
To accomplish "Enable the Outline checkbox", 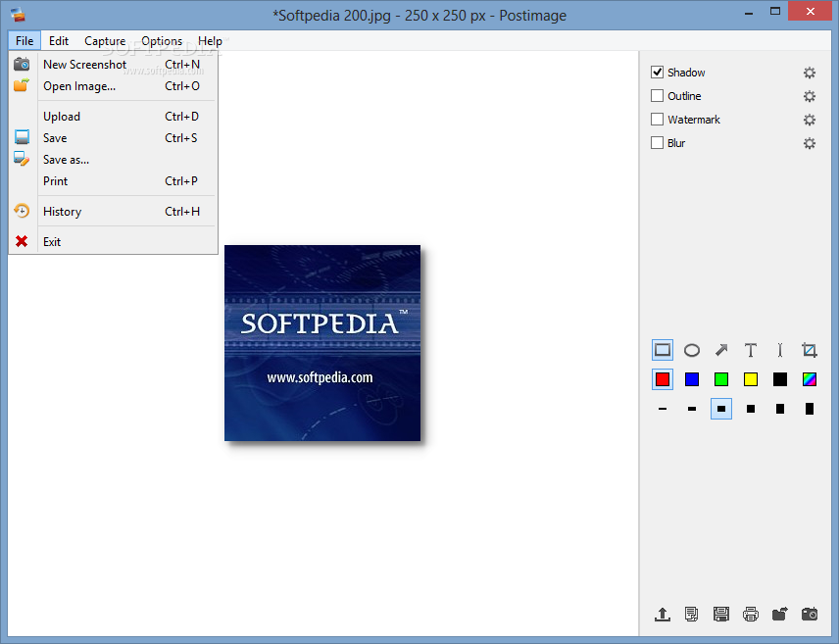I will [657, 96].
